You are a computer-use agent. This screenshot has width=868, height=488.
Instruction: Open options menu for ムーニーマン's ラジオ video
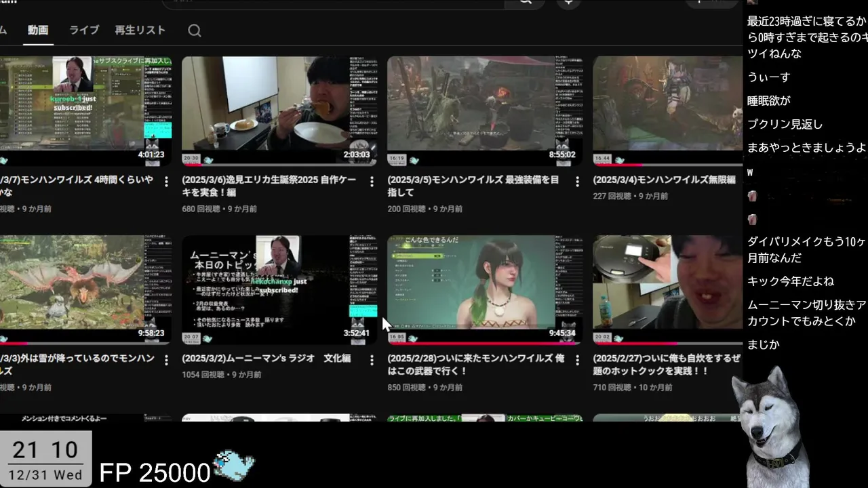[x=372, y=360]
